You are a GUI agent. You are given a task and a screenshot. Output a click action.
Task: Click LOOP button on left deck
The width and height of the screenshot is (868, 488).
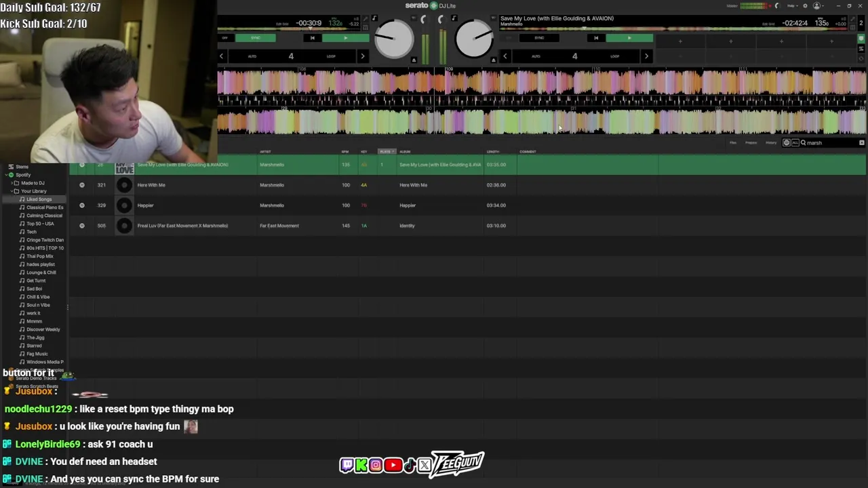click(331, 56)
